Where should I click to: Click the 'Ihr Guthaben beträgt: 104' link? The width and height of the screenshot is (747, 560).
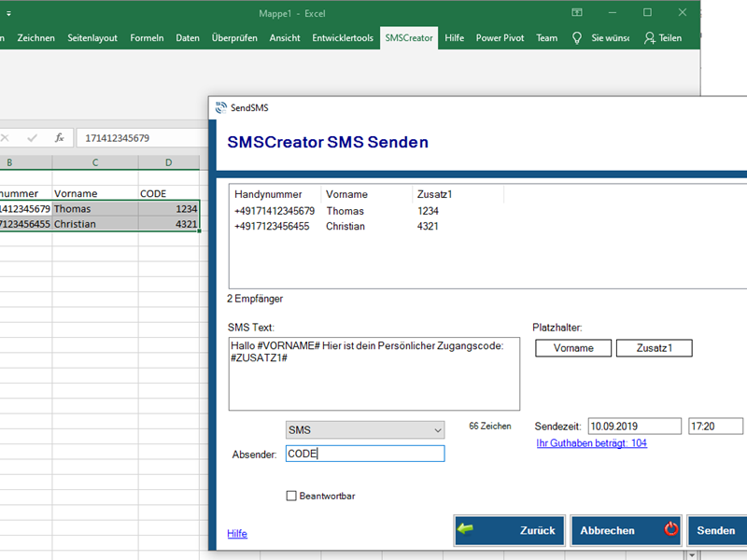[x=591, y=443]
